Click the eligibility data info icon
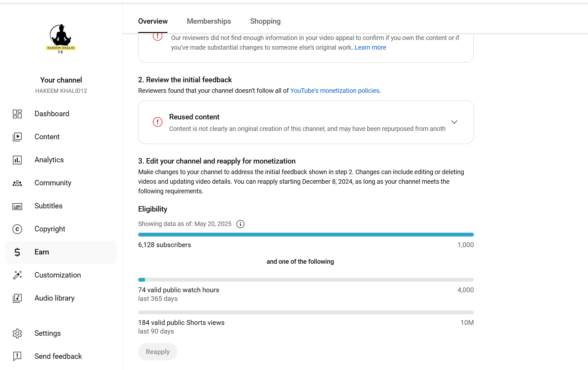This screenshot has height=370, width=588. point(240,224)
